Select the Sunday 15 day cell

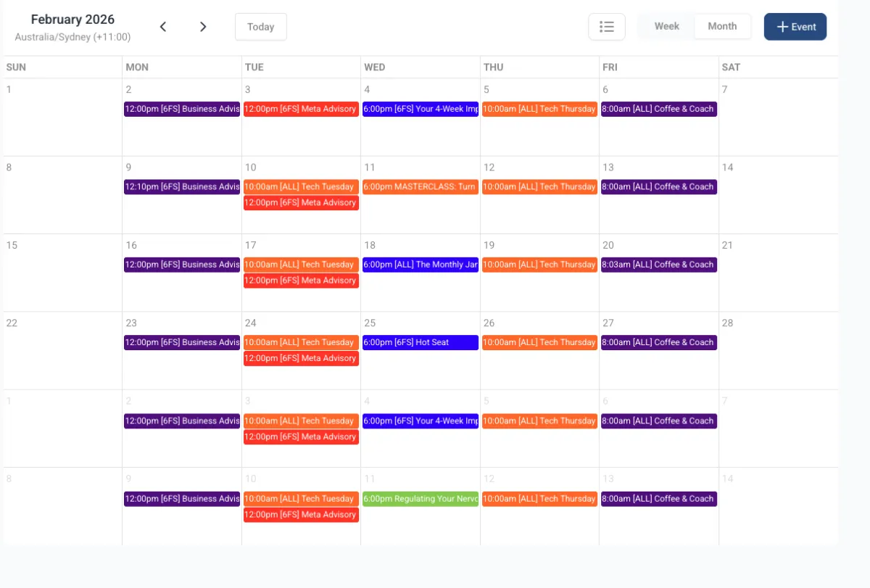point(62,273)
